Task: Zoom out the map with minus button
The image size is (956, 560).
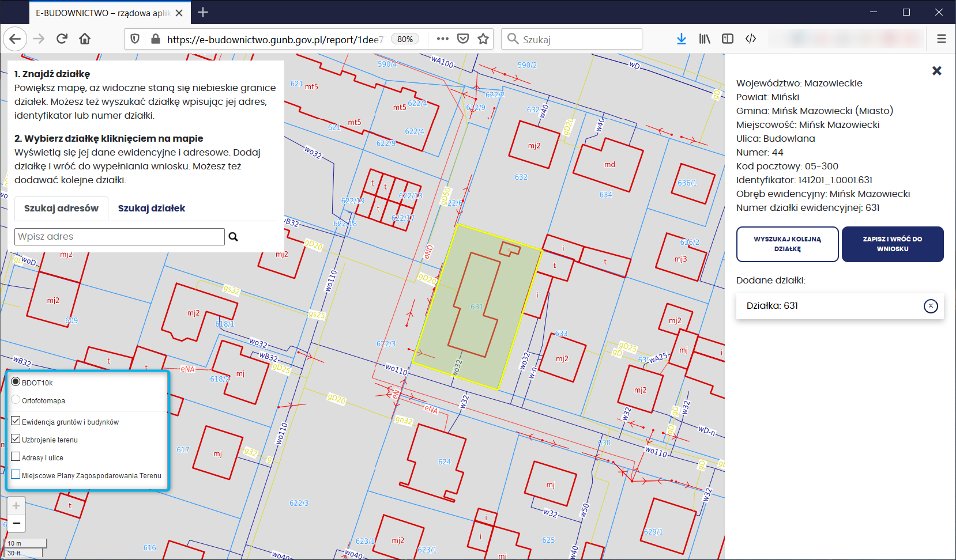Action: [x=16, y=523]
